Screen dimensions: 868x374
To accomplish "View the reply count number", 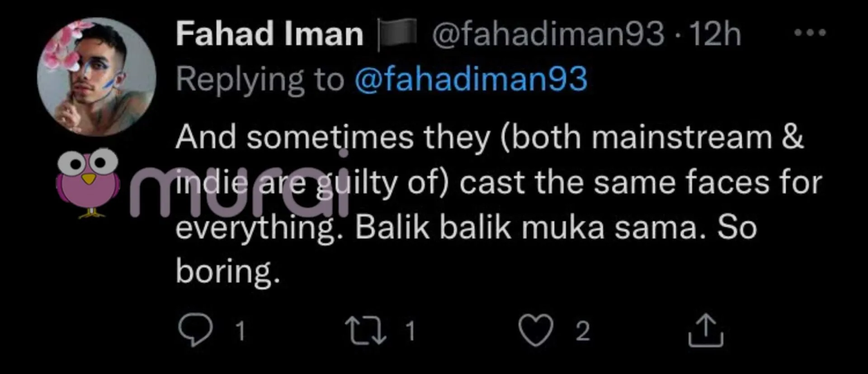I will click(x=241, y=331).
